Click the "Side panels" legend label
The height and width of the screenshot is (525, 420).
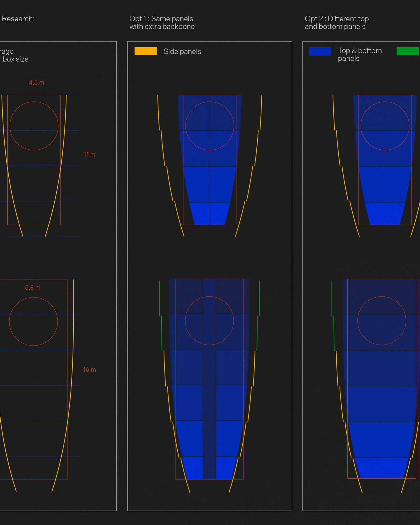coord(182,52)
